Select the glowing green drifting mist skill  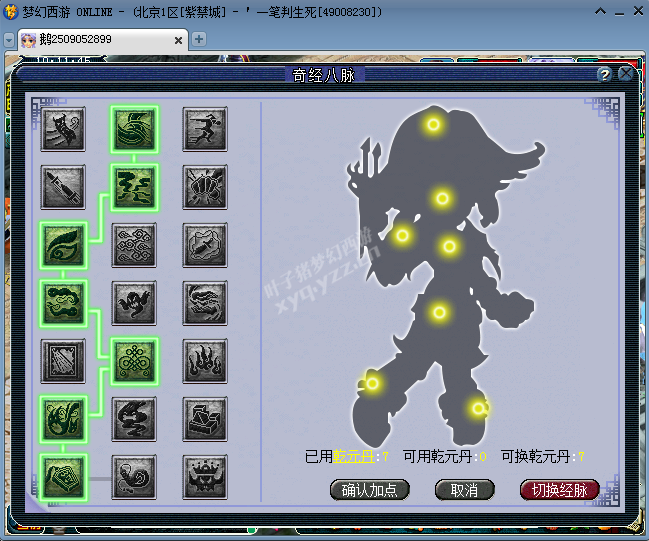[x=63, y=303]
